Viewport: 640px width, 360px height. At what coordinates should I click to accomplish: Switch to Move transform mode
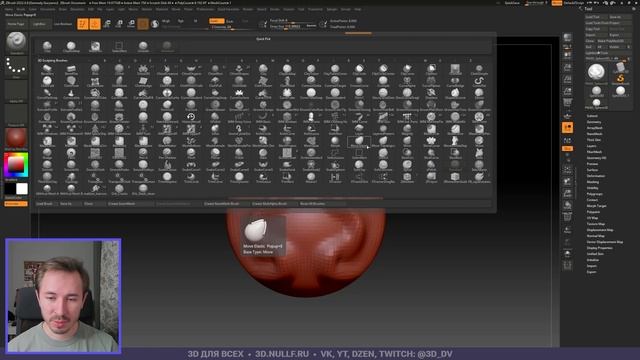107,24
